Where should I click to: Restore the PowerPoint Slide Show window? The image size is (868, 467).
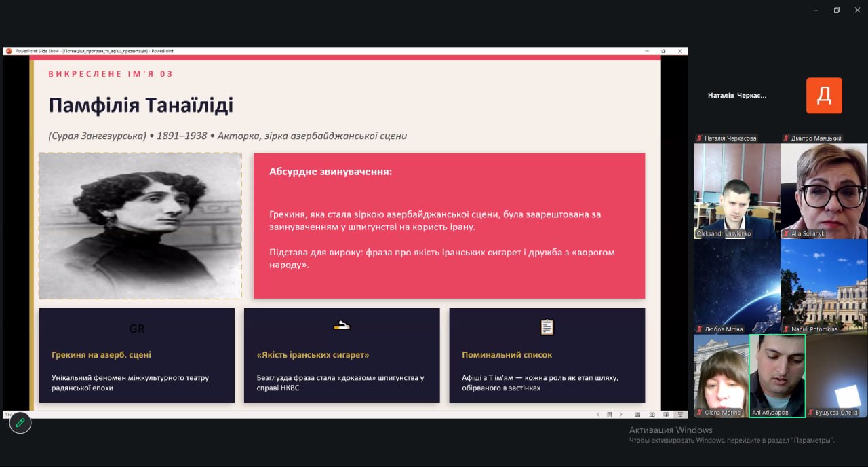coord(663,51)
